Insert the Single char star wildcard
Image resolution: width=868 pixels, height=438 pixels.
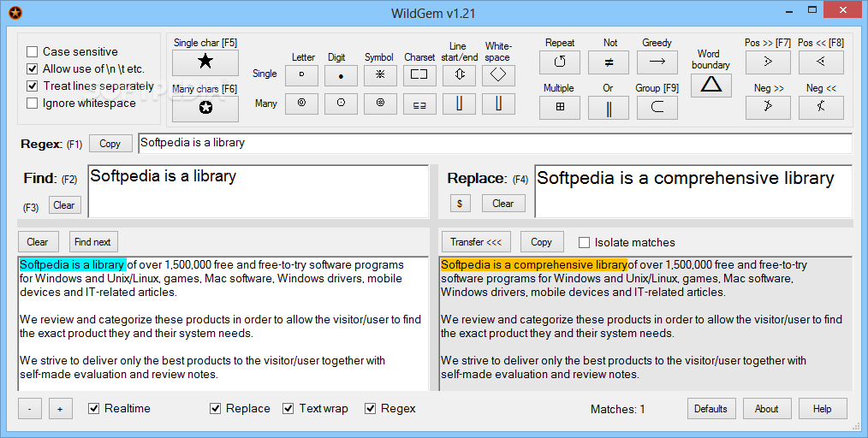click(205, 62)
